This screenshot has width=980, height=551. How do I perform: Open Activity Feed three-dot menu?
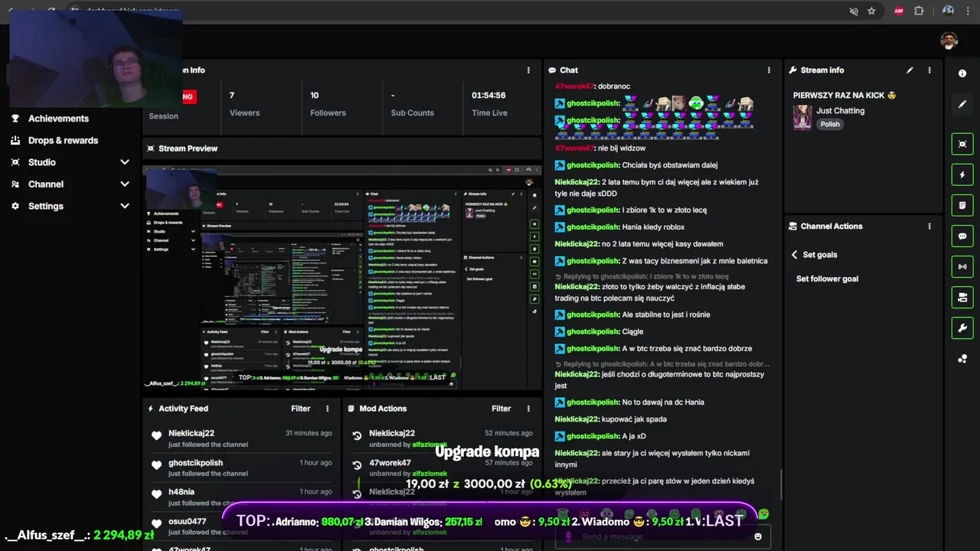(x=328, y=409)
